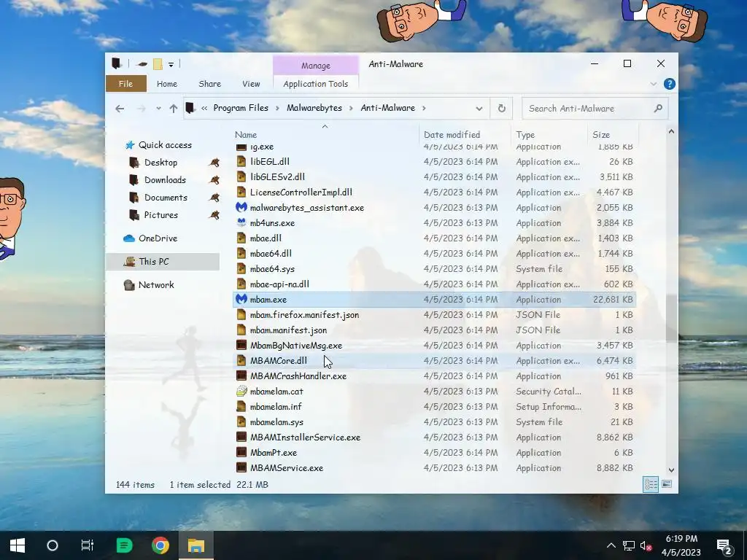Click the volume icon in system tray
The image size is (747, 560).
point(646,545)
